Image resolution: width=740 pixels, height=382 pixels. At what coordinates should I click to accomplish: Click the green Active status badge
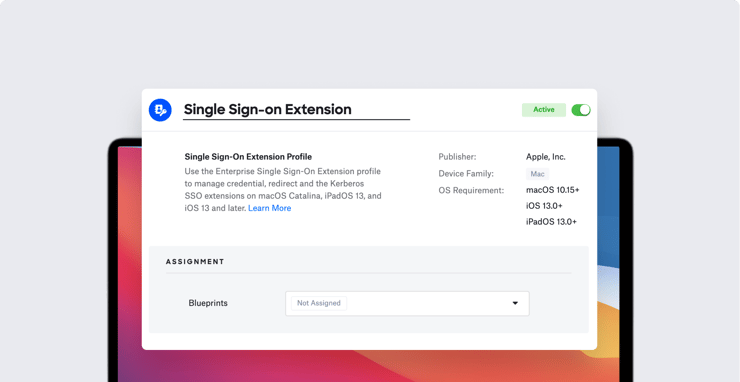point(544,110)
